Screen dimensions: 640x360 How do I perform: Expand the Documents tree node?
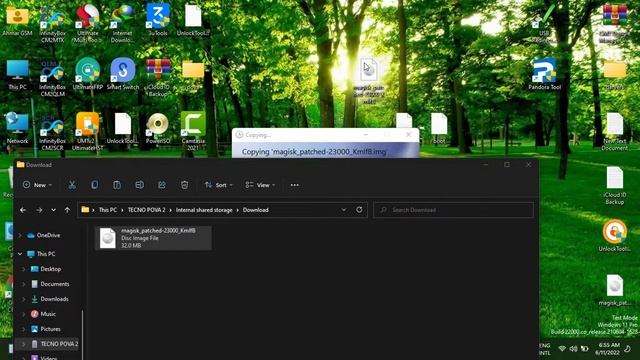click(x=23, y=284)
